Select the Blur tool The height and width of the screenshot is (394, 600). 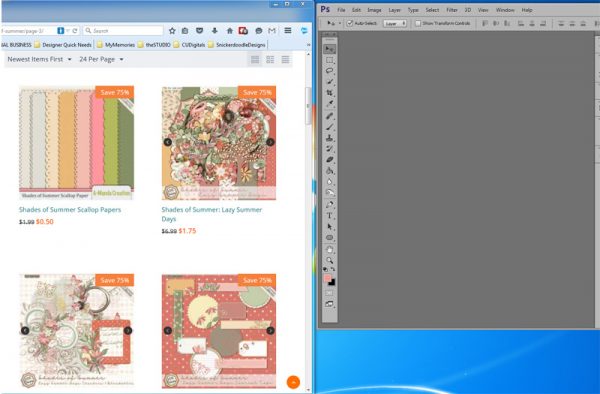coord(329,182)
